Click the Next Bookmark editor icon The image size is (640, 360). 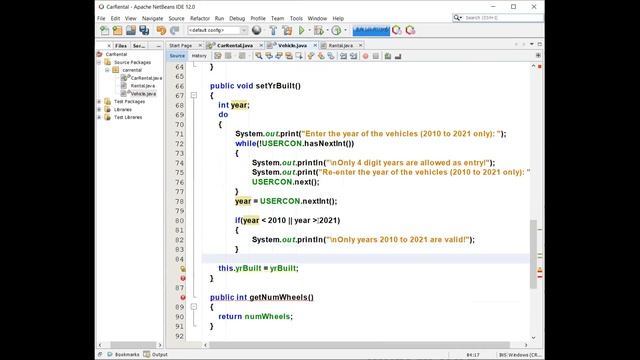click(x=321, y=56)
